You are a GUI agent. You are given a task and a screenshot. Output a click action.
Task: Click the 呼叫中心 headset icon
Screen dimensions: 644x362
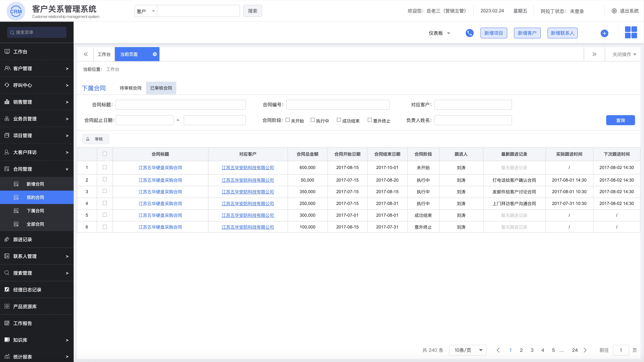(7, 85)
